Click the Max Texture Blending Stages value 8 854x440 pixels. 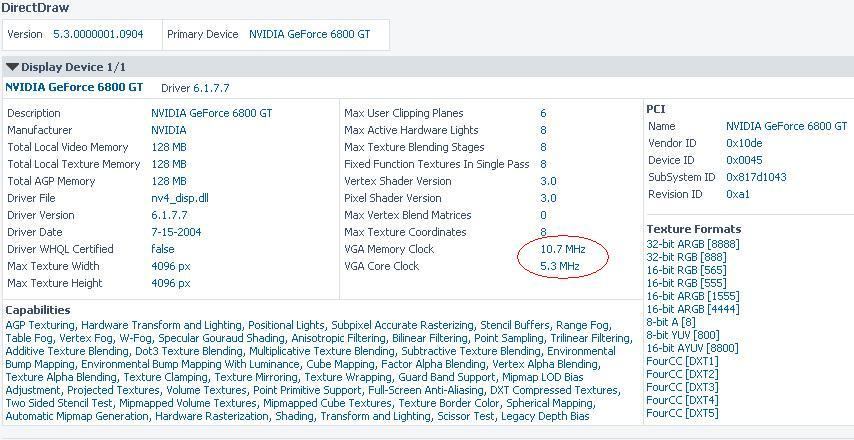[543, 148]
